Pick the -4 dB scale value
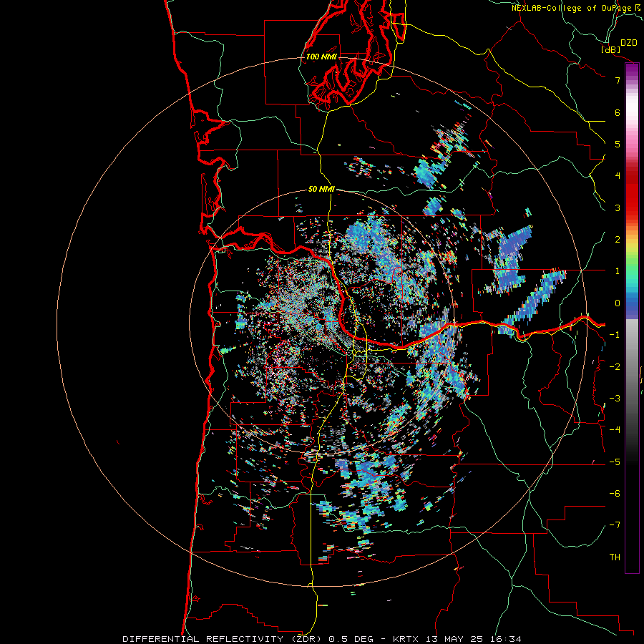The width and height of the screenshot is (644, 644). point(615,430)
